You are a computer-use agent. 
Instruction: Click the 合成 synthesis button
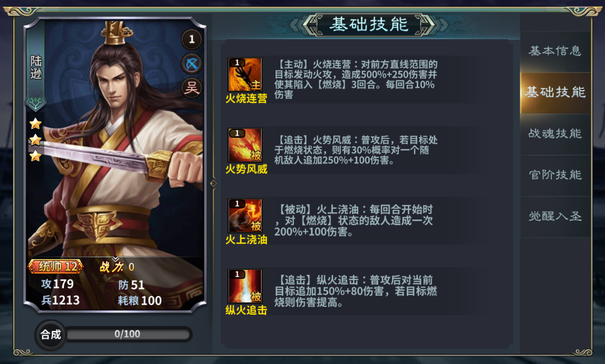tap(51, 334)
